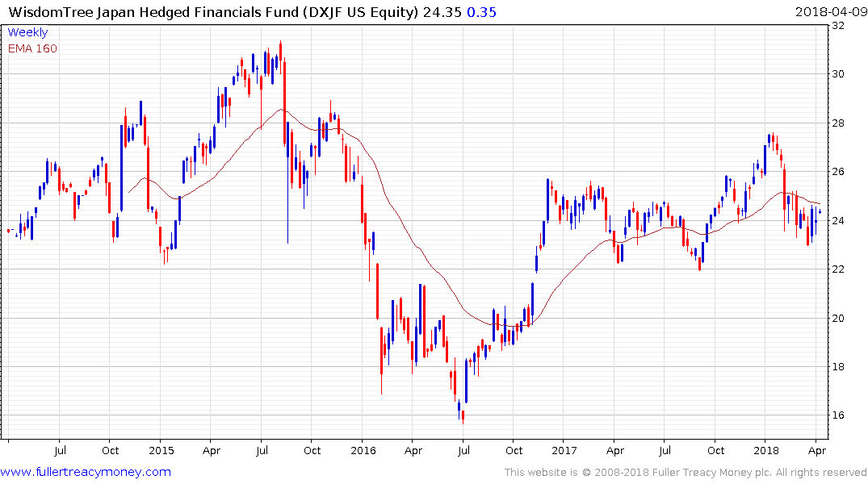
Task: Click the 22 price axis label
Action: pos(838,269)
